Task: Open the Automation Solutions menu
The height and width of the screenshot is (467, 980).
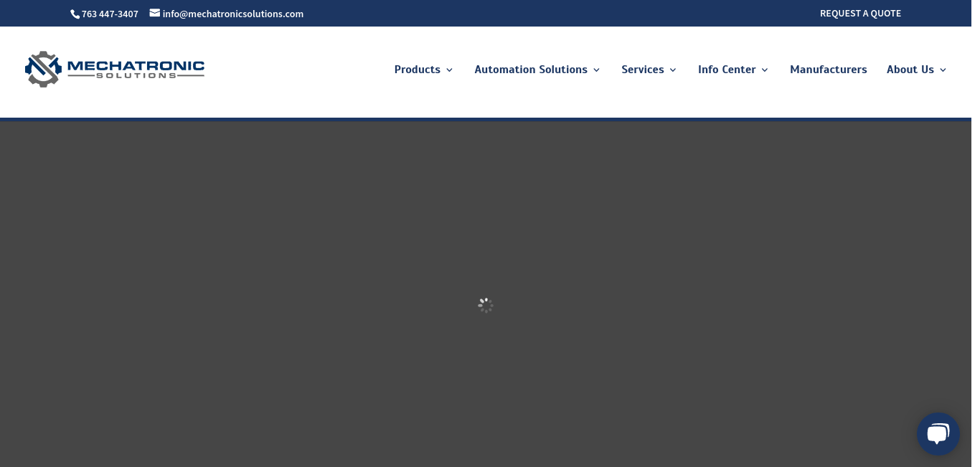Action: (x=530, y=70)
